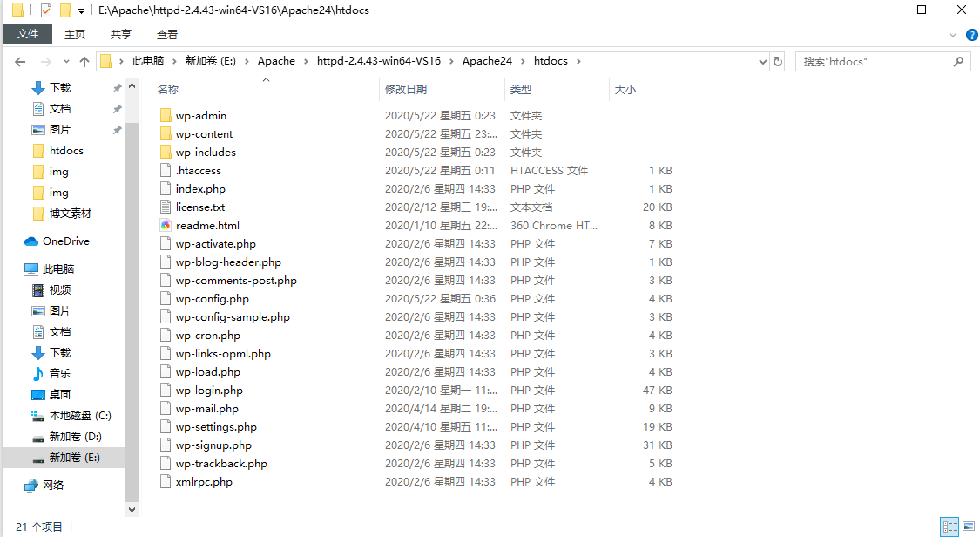Open 博文素材 folder in the sidebar
980x537 pixels.
click(x=70, y=214)
